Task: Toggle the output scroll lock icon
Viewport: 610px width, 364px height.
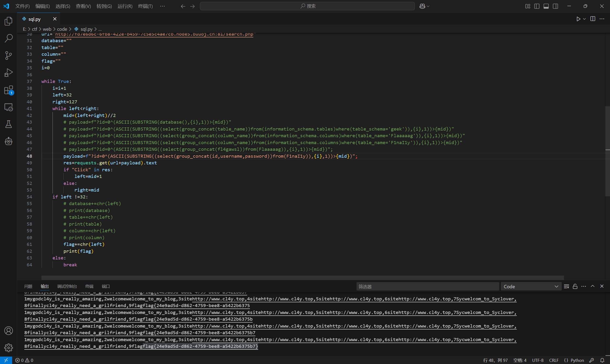Action: 575,286
